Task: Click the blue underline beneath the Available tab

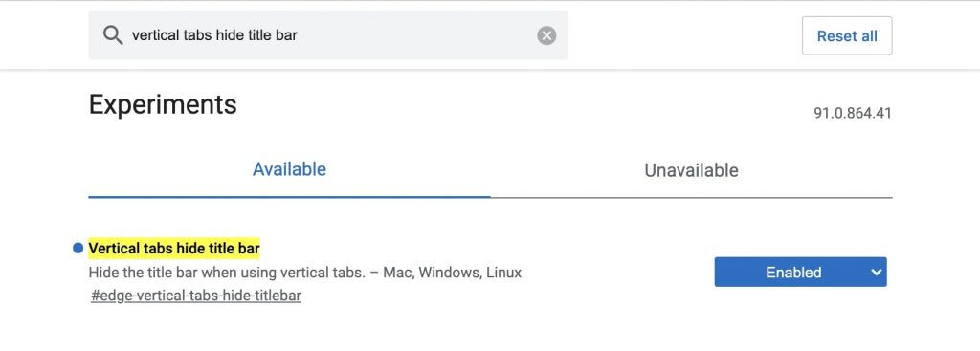Action: [x=289, y=197]
